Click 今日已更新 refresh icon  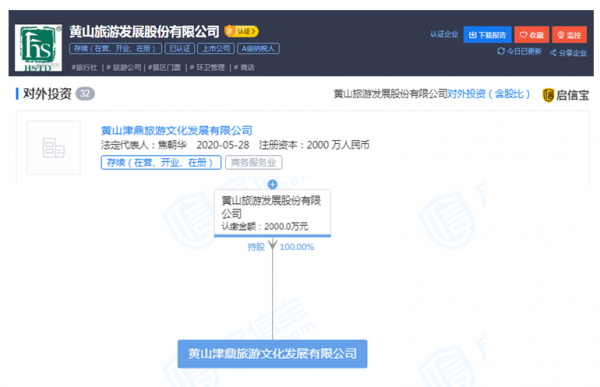click(x=501, y=51)
